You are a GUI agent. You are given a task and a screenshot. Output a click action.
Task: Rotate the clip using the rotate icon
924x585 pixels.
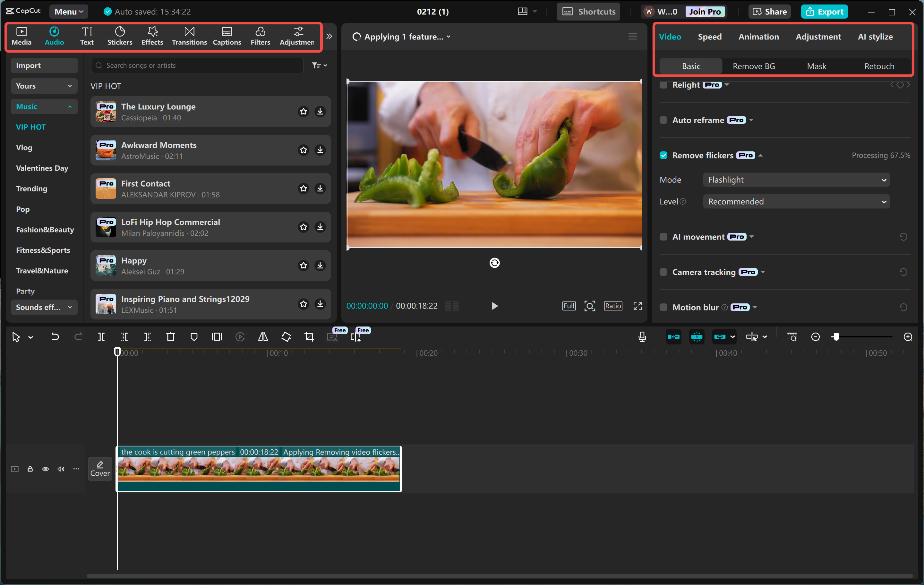click(286, 336)
